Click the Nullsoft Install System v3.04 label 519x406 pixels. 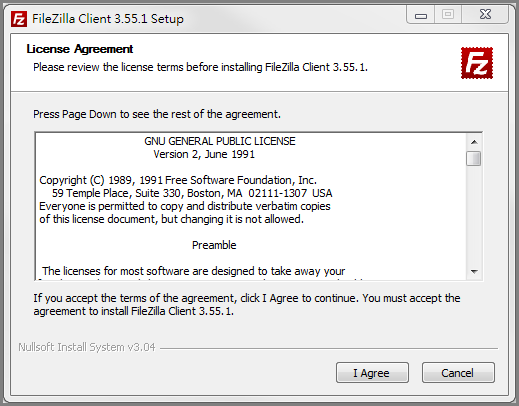[87, 347]
